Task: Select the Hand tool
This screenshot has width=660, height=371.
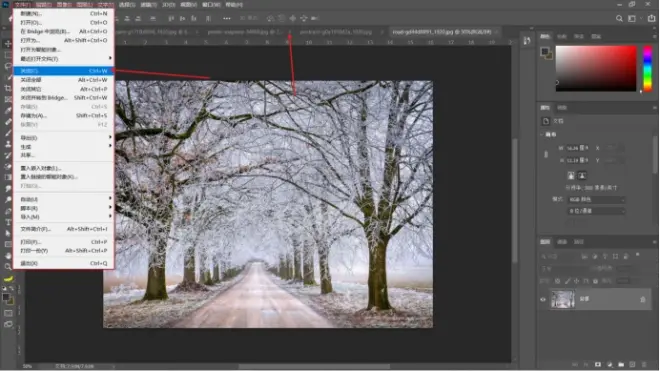Action: pyautogui.click(x=8, y=255)
